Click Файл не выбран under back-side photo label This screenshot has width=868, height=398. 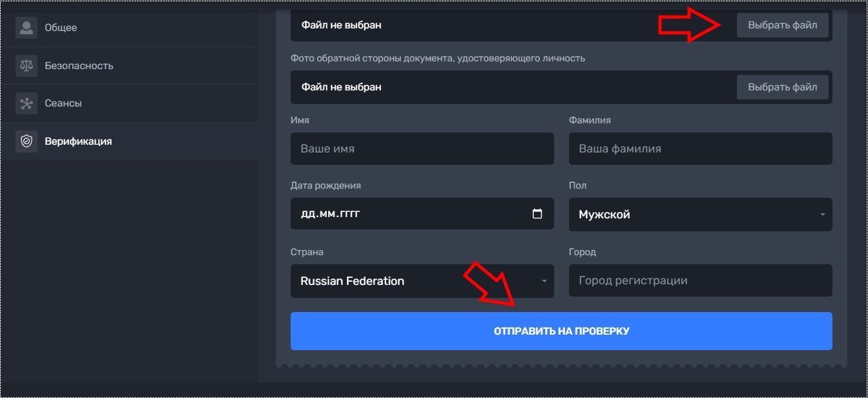coord(341,87)
